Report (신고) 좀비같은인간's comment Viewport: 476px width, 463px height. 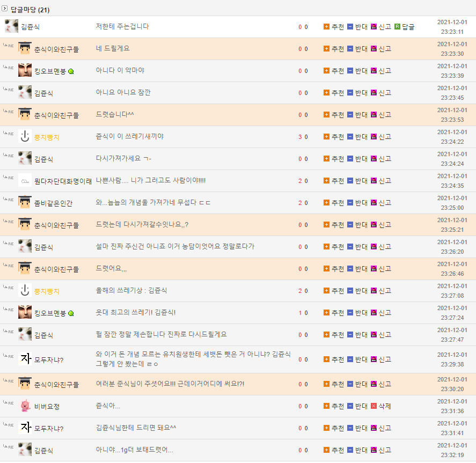tap(374, 203)
